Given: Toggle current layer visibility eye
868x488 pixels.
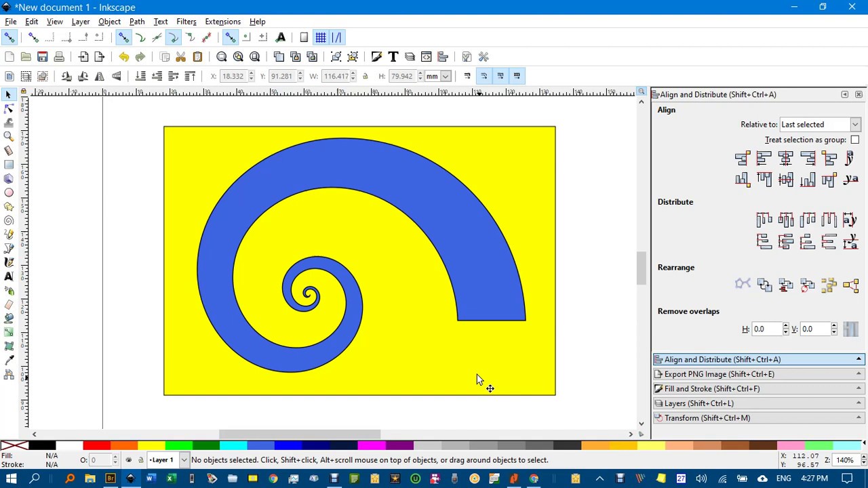Looking at the screenshot, I should point(129,460).
